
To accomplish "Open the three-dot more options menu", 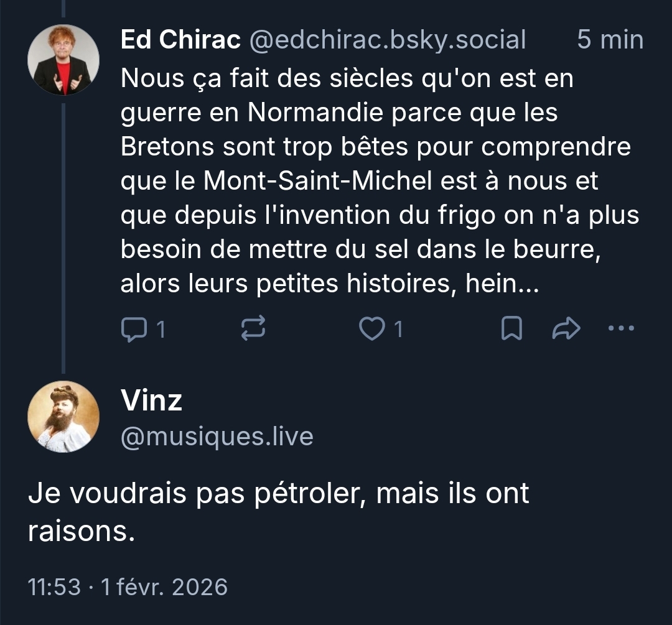I will click(620, 328).
